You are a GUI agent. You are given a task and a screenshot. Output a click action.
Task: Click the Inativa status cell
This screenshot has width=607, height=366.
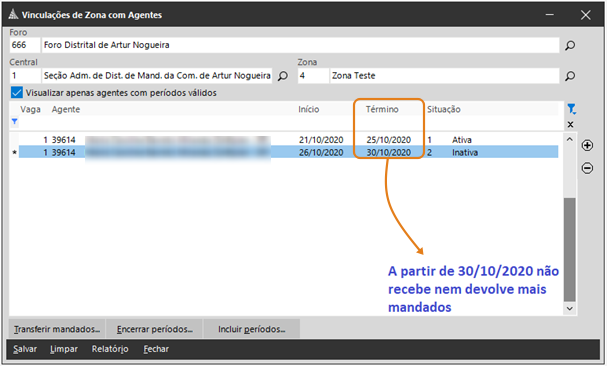coord(465,152)
